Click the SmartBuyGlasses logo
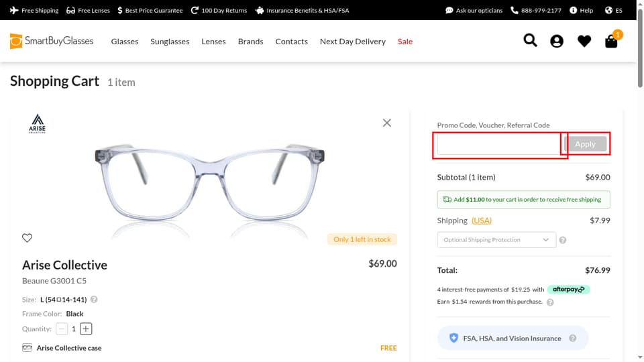Image resolution: width=644 pixels, height=362 pixels. tap(52, 41)
